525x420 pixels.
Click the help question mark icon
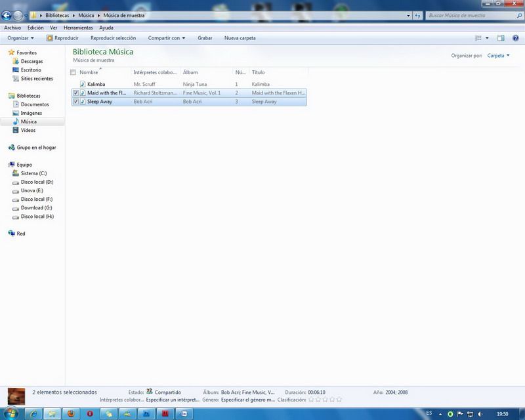[516, 38]
